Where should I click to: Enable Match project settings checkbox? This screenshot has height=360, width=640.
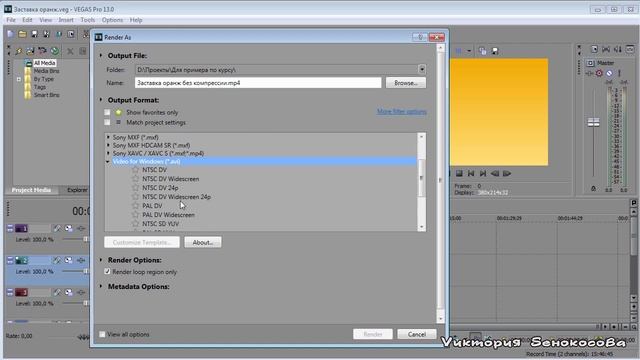pyautogui.click(x=107, y=122)
